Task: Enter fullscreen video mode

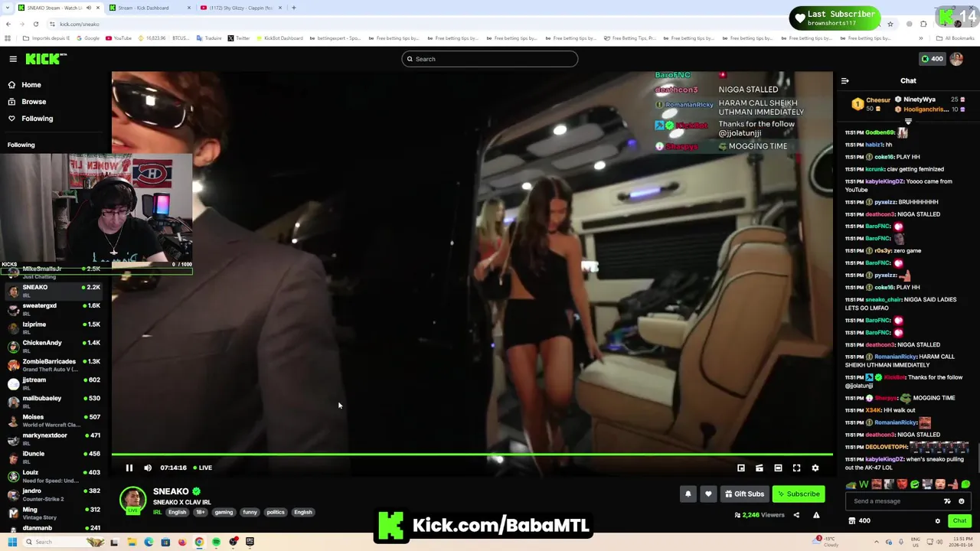Action: pos(796,468)
